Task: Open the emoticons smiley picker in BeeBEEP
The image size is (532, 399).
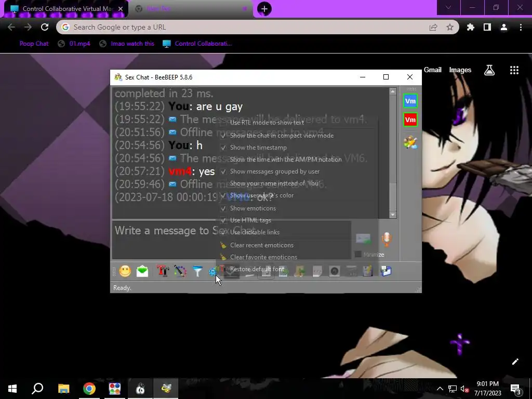Action: click(x=125, y=271)
